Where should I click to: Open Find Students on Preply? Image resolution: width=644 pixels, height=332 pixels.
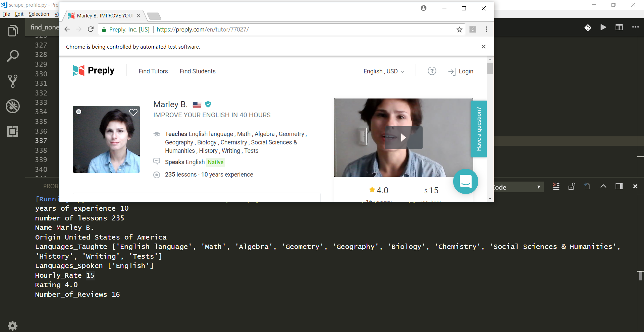(x=198, y=71)
